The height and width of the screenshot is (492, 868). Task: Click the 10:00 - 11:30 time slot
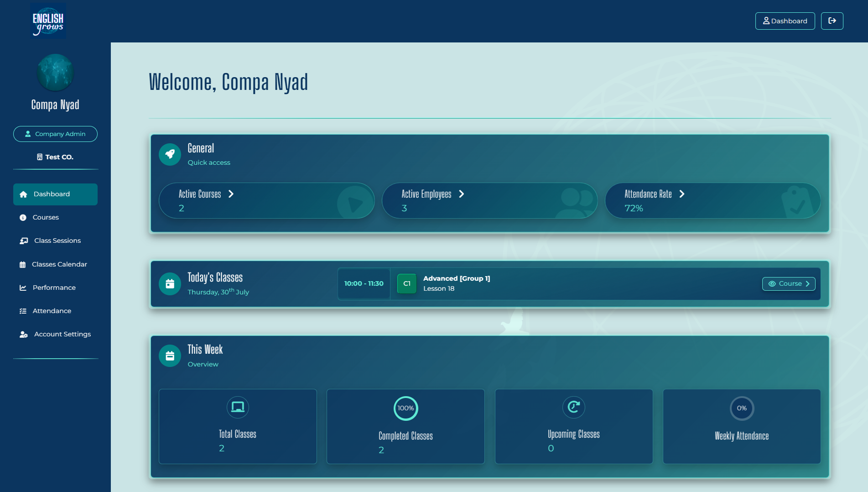pos(364,284)
